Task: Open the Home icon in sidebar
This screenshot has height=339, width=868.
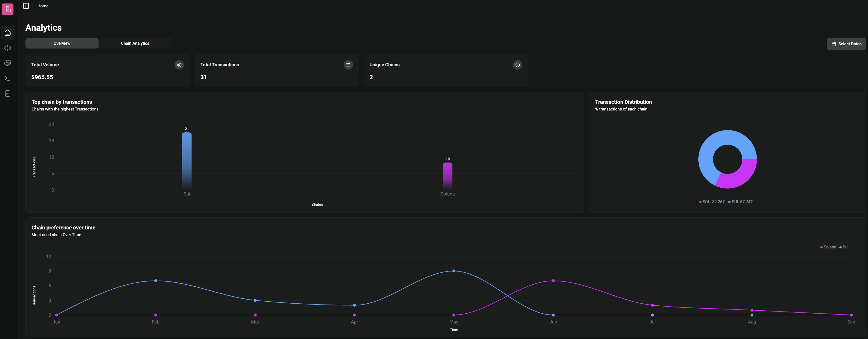Action: point(7,33)
